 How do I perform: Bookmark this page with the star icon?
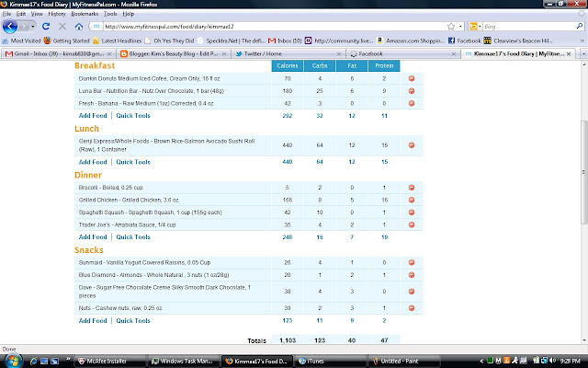click(451, 27)
